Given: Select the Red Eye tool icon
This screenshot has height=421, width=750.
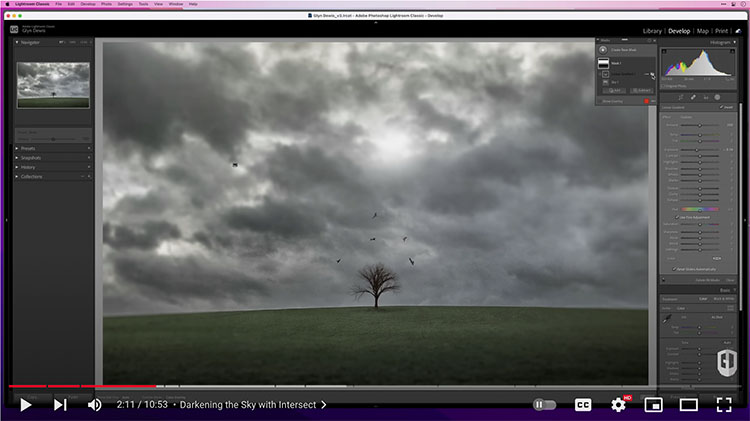Looking at the screenshot, I should pyautogui.click(x=706, y=98).
